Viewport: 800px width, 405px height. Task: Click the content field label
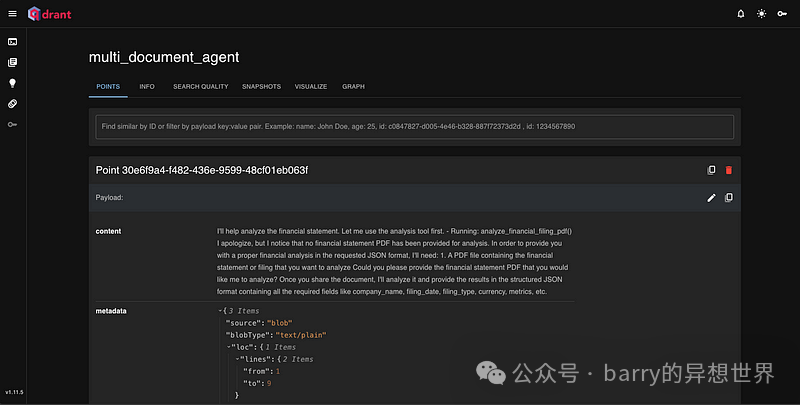tap(108, 231)
